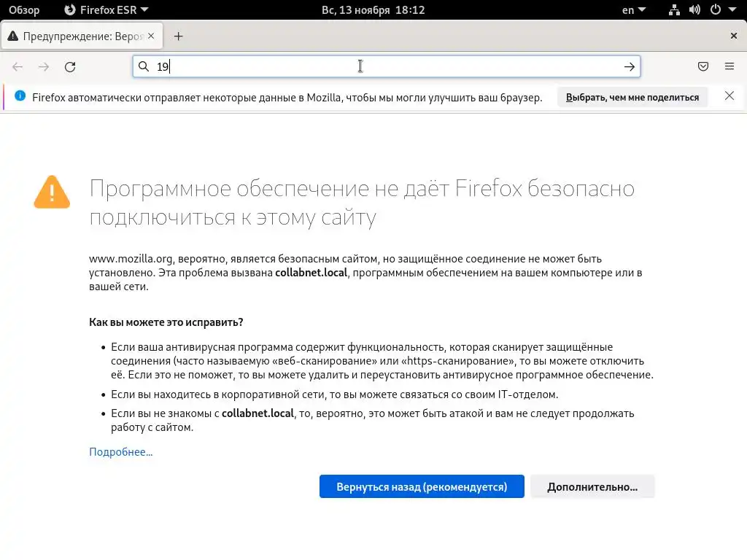Click the browser forward arrow
The image size is (747, 560).
44,66
